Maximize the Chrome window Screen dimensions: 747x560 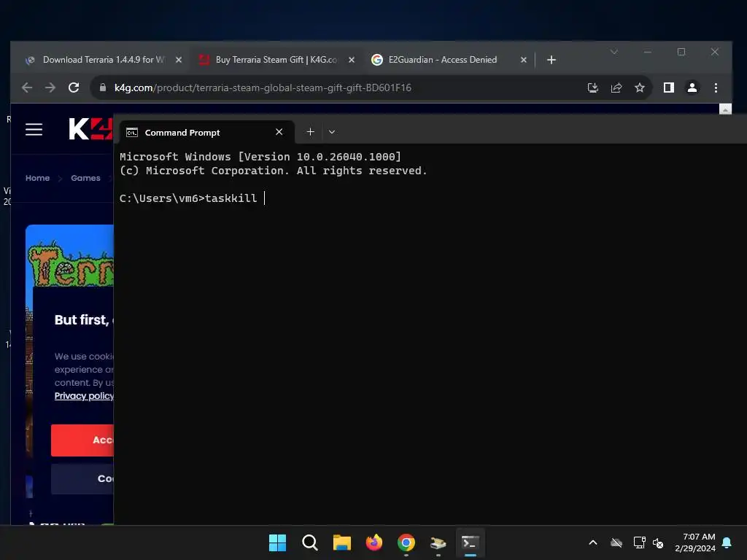click(681, 52)
